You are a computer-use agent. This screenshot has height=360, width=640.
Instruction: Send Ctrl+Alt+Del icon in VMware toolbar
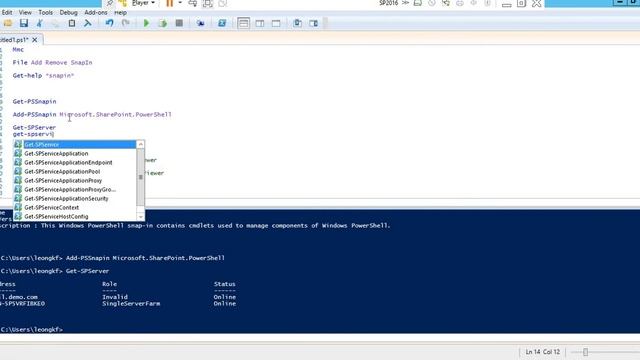point(193,3)
